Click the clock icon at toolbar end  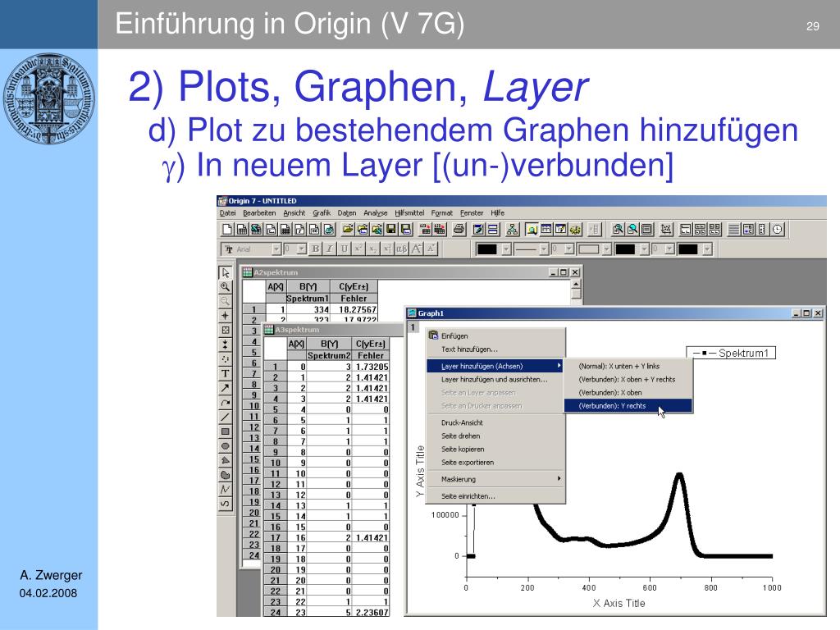tap(778, 230)
